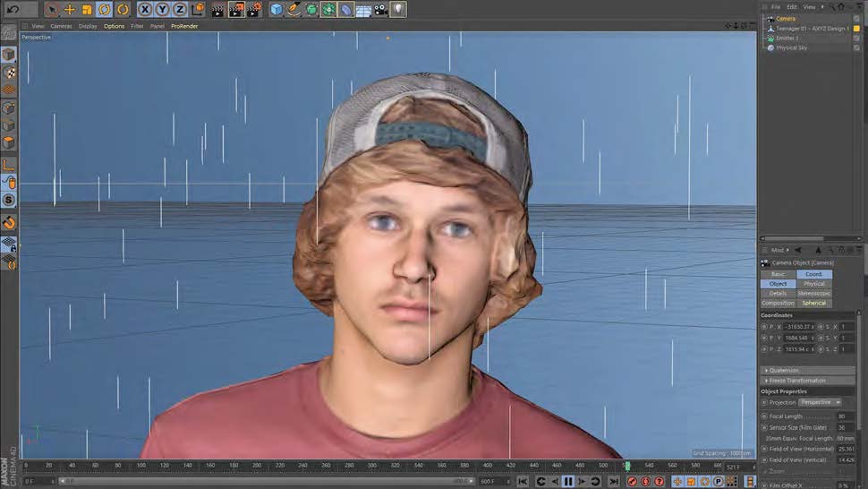
Task: Expand Freeze Transformation section
Action: tap(808, 381)
